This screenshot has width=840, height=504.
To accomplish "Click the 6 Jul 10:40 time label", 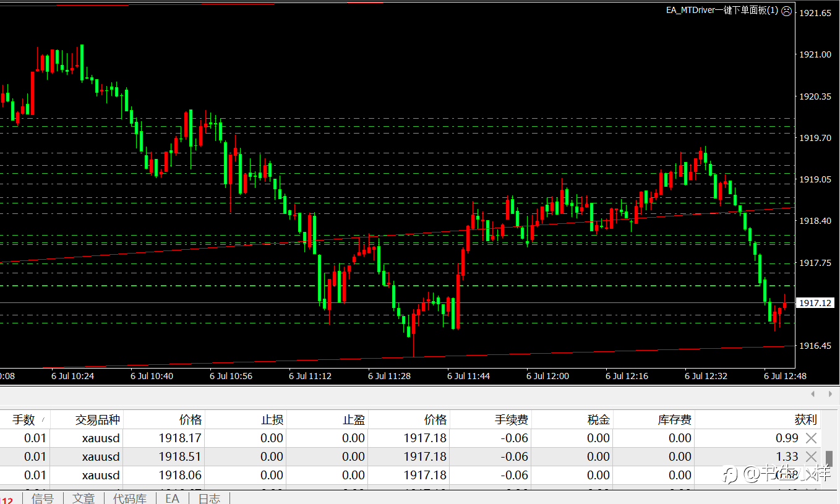I will (x=152, y=375).
